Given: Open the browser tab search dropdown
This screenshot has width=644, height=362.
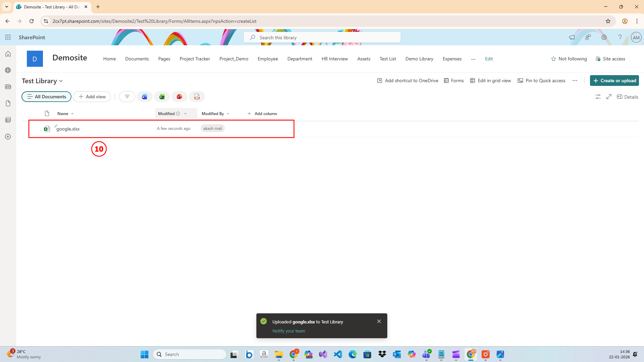Looking at the screenshot, I should tap(7, 7).
